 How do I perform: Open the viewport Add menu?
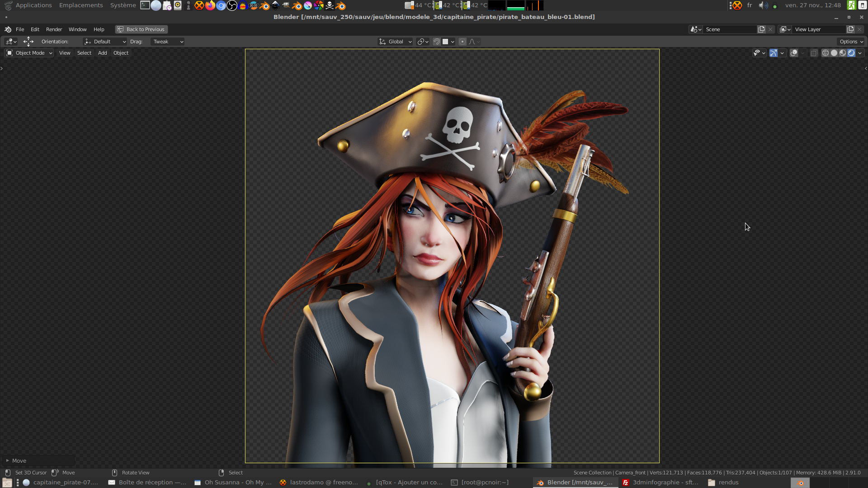coord(103,53)
